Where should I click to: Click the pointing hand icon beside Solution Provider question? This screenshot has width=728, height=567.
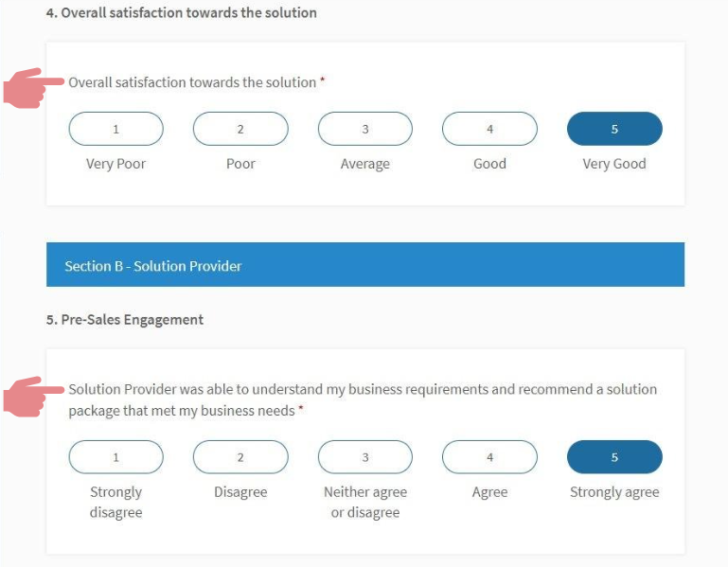(32, 397)
